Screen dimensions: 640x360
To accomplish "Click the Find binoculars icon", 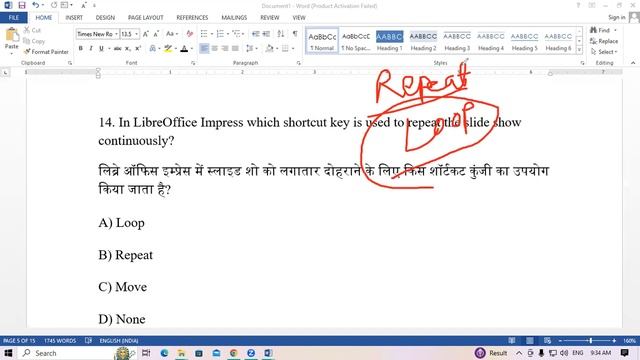I will pos(593,30).
